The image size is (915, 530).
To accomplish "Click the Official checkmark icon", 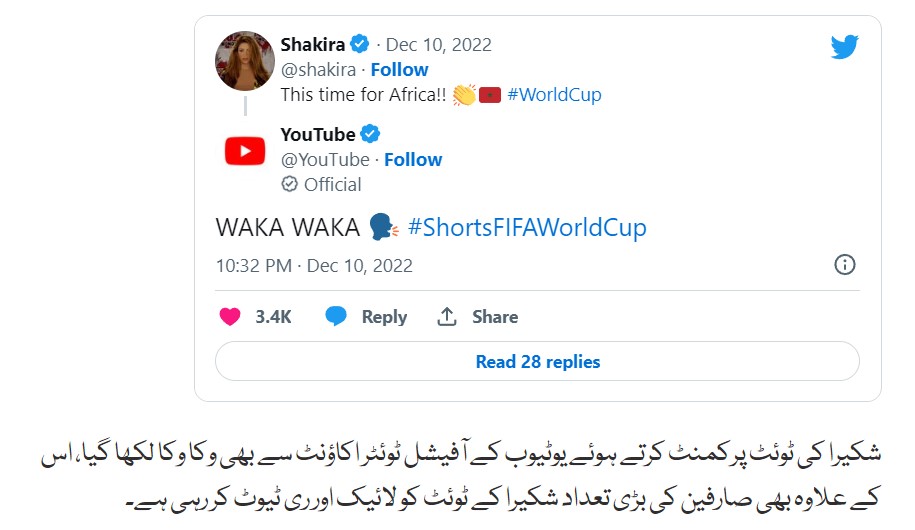I will coord(289,184).
